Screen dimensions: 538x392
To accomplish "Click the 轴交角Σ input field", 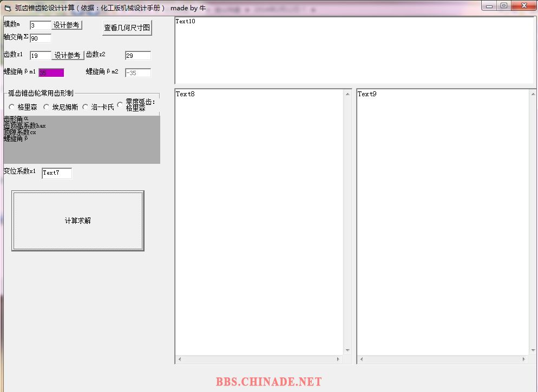I will pos(41,38).
